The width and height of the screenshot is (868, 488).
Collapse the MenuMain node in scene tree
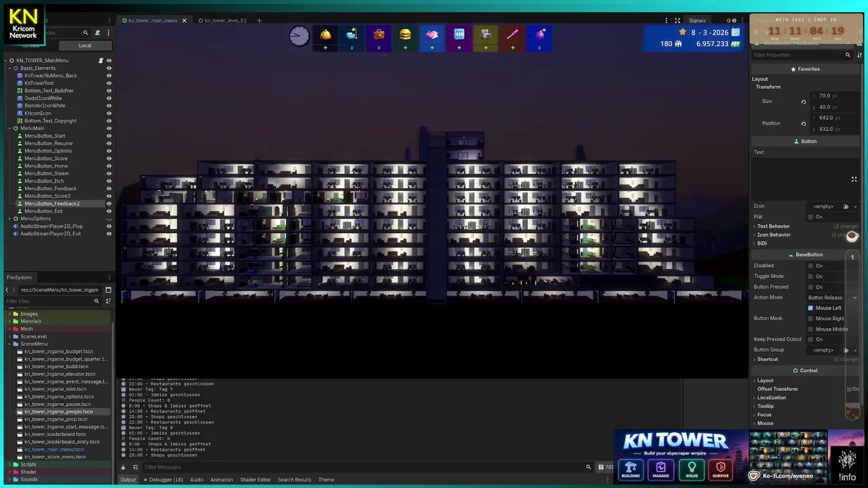10,128
